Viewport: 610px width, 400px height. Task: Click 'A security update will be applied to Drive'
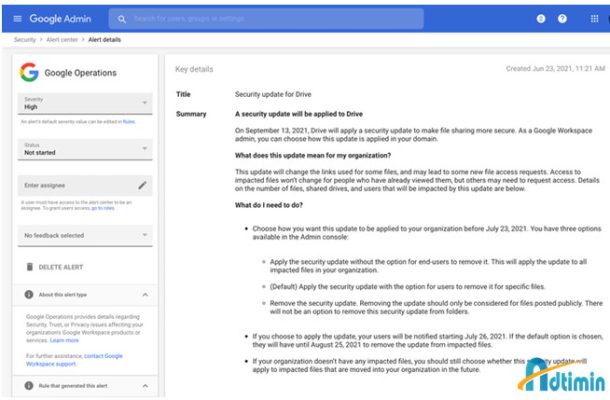(299, 114)
